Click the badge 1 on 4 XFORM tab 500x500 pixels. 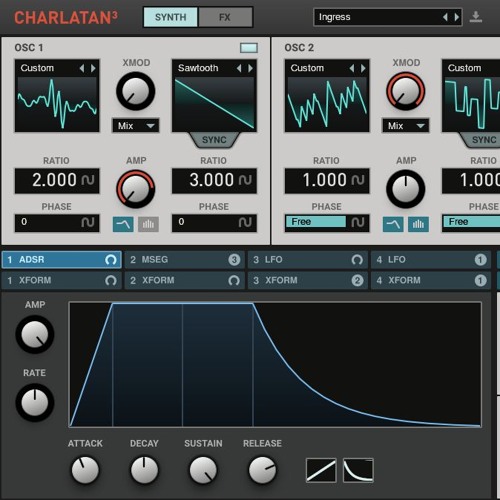(480, 281)
